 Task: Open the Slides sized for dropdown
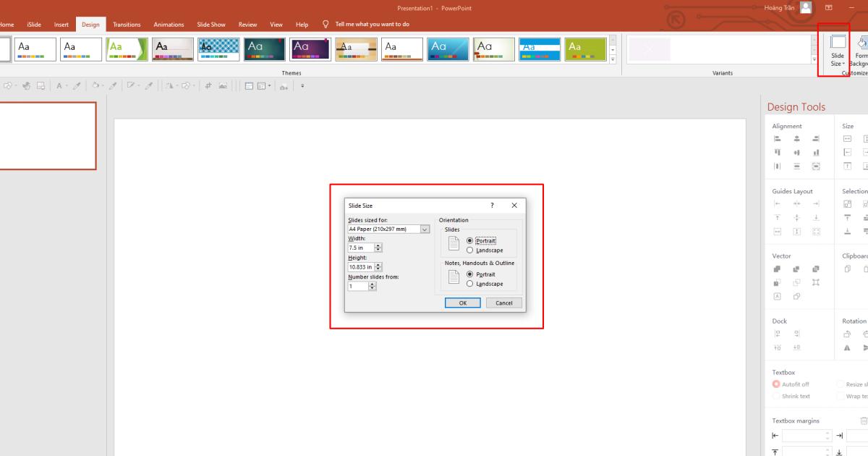click(x=425, y=229)
